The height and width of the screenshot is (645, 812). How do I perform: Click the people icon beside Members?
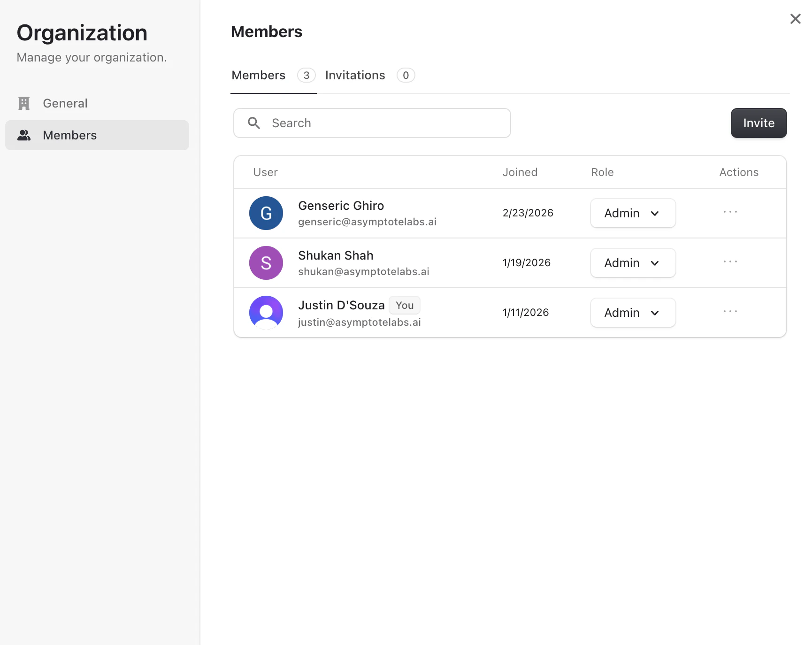[23, 135]
